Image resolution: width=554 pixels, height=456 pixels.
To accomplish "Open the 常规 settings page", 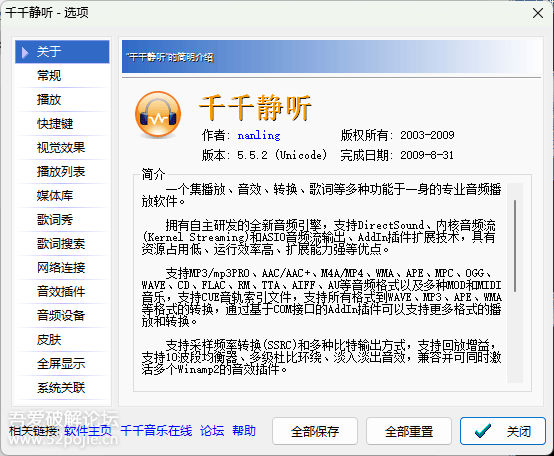I will coord(62,76).
